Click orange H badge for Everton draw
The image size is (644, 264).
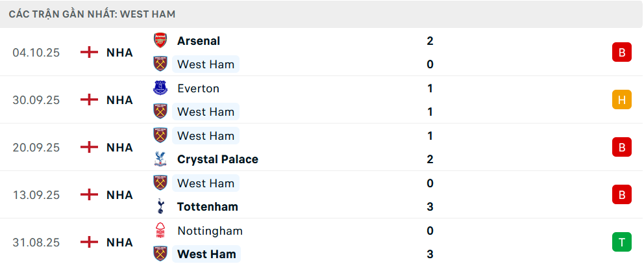[621, 99]
